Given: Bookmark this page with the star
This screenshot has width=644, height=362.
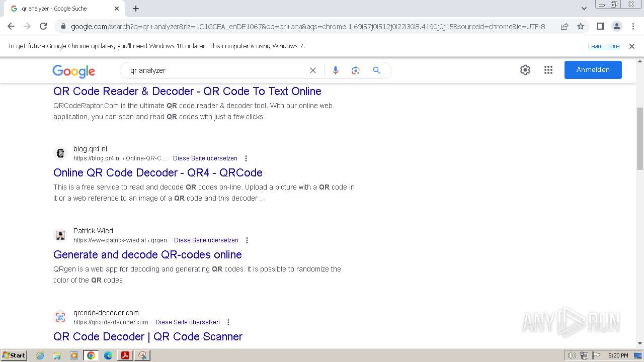Looking at the screenshot, I should click(581, 26).
